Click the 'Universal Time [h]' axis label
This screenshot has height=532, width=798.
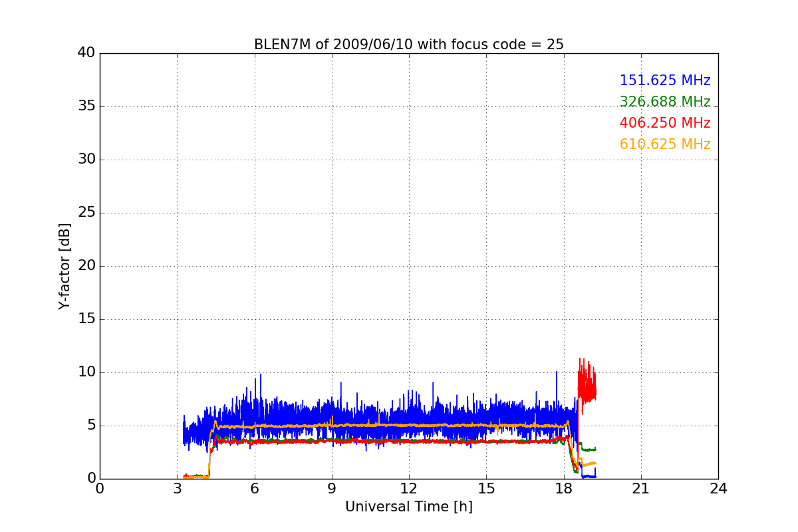tap(409, 507)
